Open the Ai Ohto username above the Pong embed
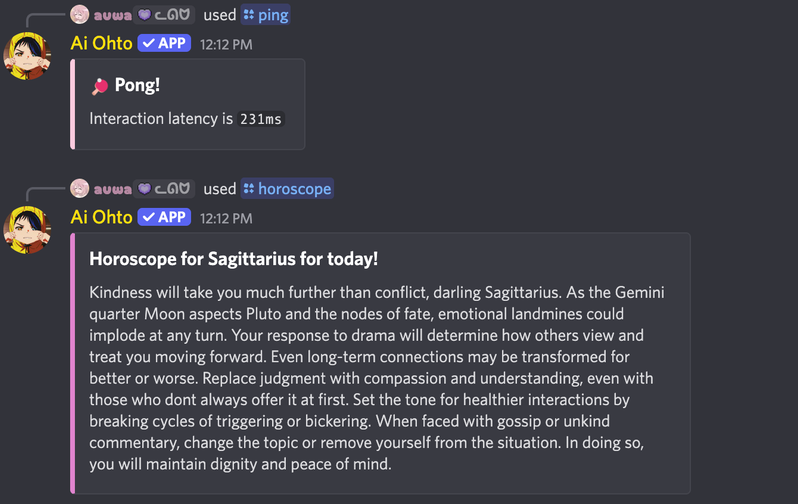 point(101,44)
